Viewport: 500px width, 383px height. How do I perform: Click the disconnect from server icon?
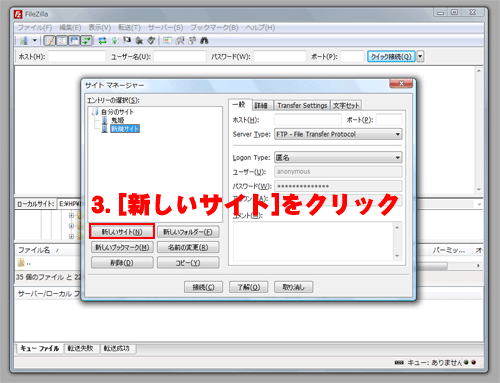point(139,41)
